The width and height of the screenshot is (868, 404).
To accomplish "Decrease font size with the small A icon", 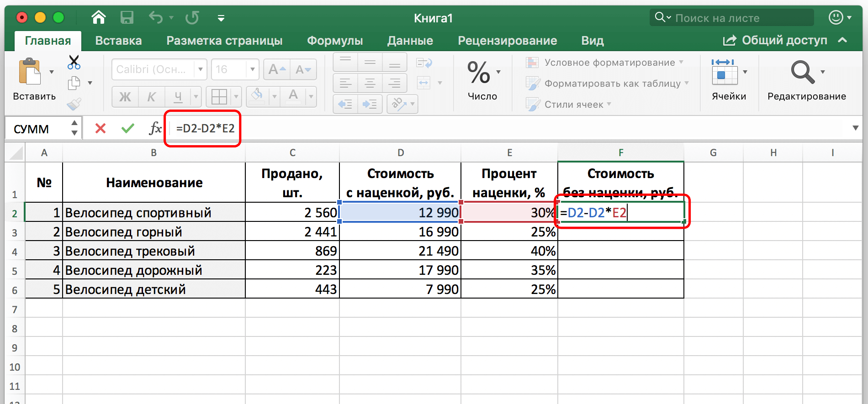I will click(303, 69).
